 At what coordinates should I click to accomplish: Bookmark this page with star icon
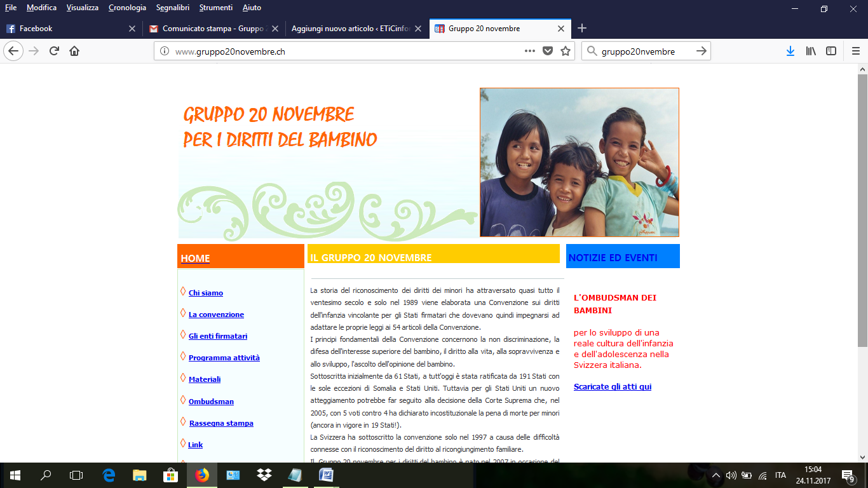point(566,51)
